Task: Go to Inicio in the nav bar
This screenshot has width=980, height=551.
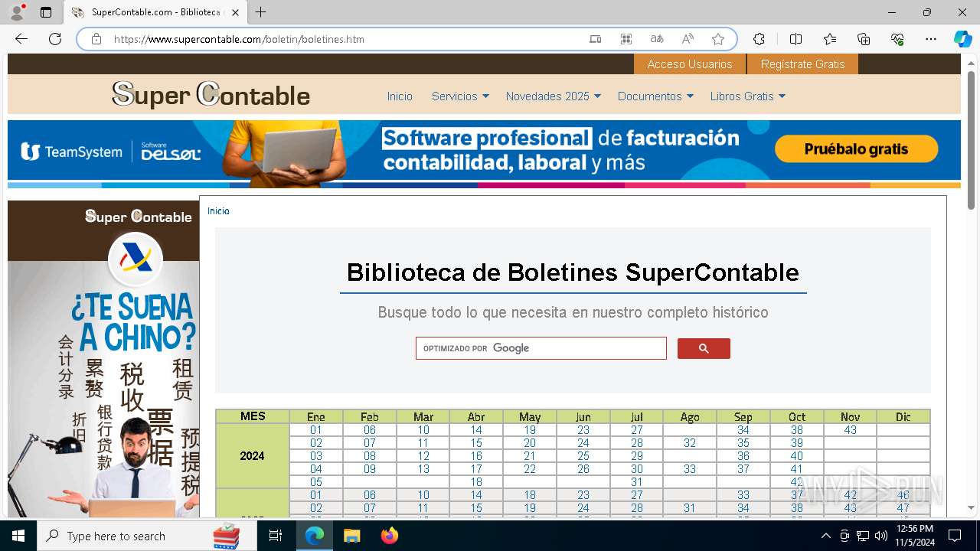Action: click(x=400, y=96)
